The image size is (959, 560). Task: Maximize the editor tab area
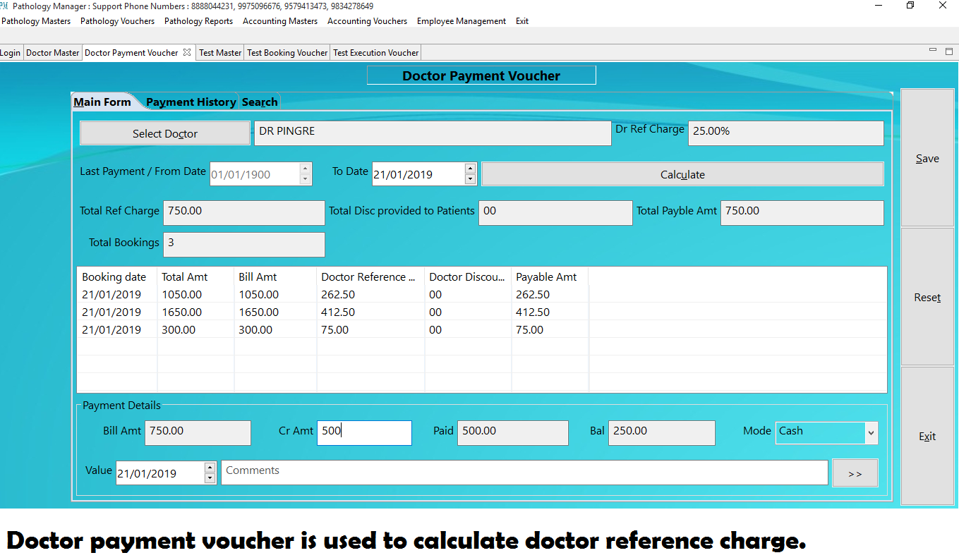(x=949, y=51)
